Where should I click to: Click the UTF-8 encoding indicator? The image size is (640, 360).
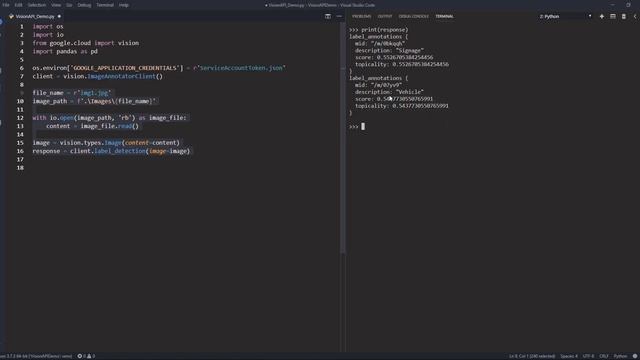click(588, 356)
